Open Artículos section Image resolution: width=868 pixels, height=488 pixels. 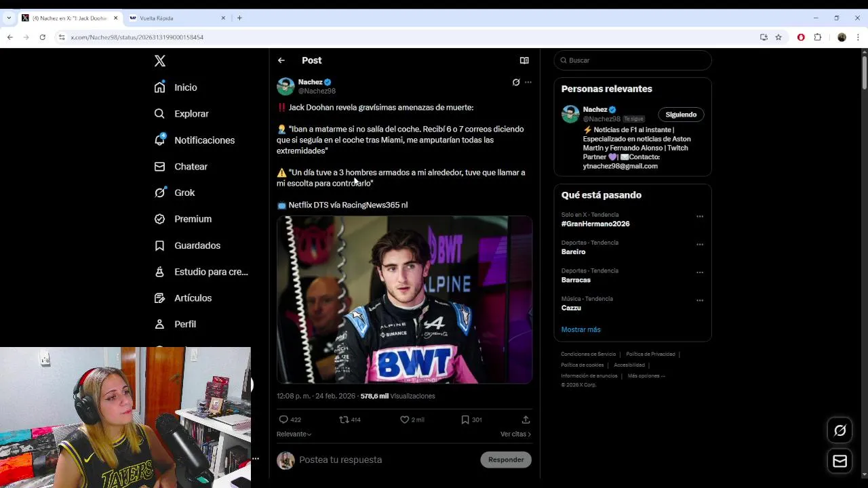182,298
